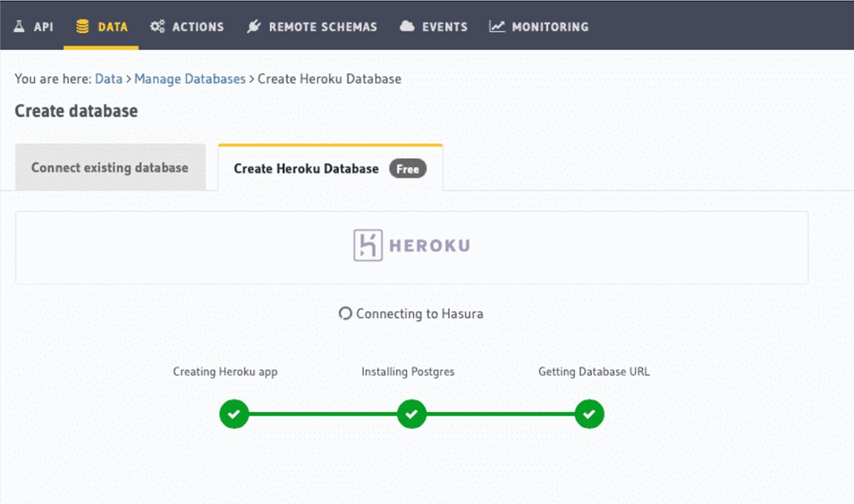The image size is (854, 504).
Task: Switch to the Connect existing database tab
Action: [110, 167]
